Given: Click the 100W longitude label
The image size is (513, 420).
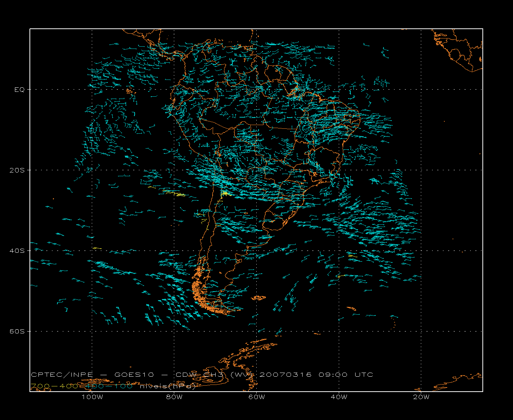Looking at the screenshot, I should [92, 397].
